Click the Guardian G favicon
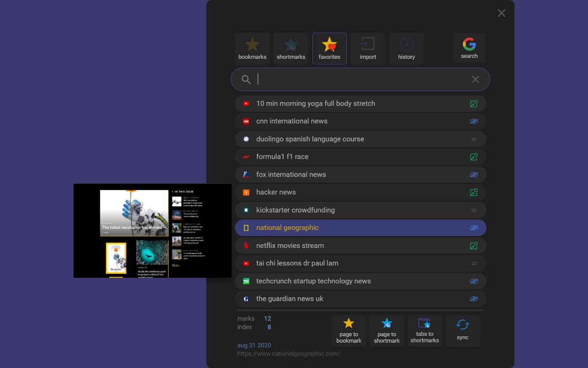The width and height of the screenshot is (588, 368). pyautogui.click(x=246, y=299)
